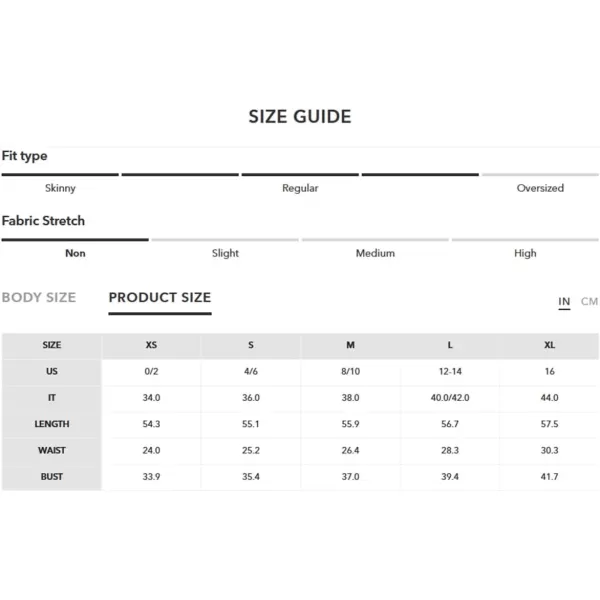600x600 pixels.
Task: Select the BUST row label
Action: click(52, 477)
